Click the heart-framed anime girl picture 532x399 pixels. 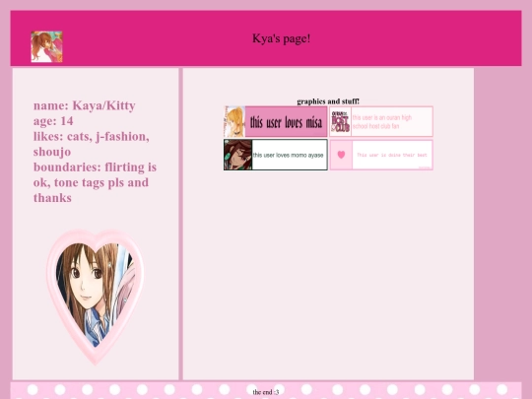point(96,297)
